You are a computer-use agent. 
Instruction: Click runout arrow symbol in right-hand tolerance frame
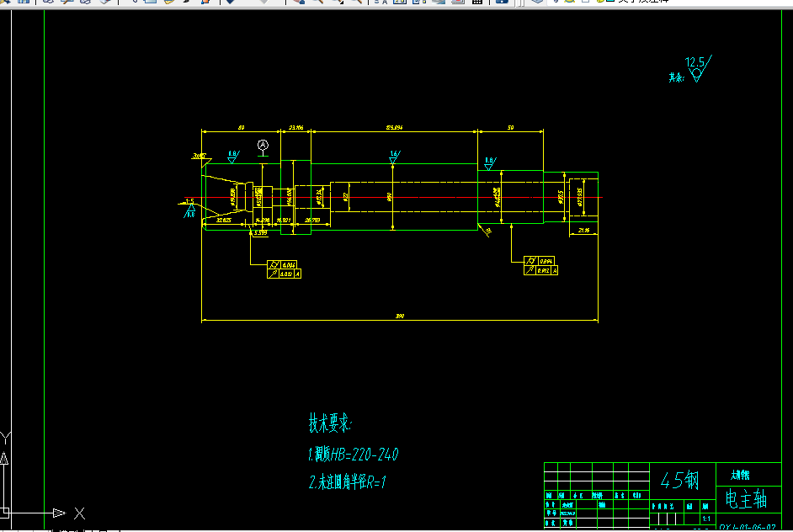pyautogui.click(x=530, y=270)
